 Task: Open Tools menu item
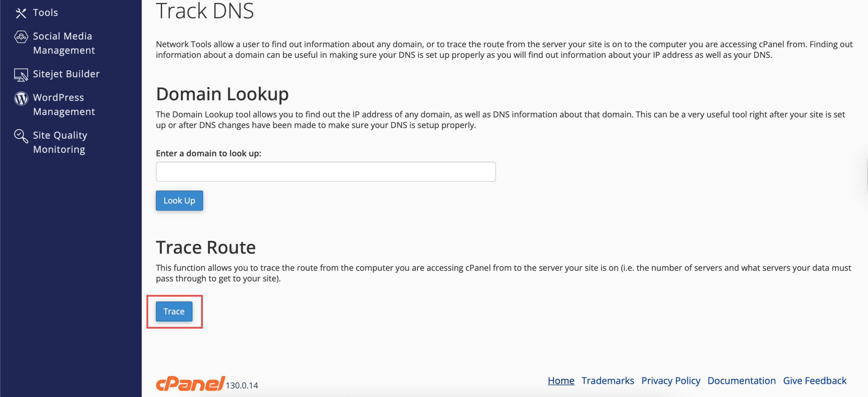45,13
